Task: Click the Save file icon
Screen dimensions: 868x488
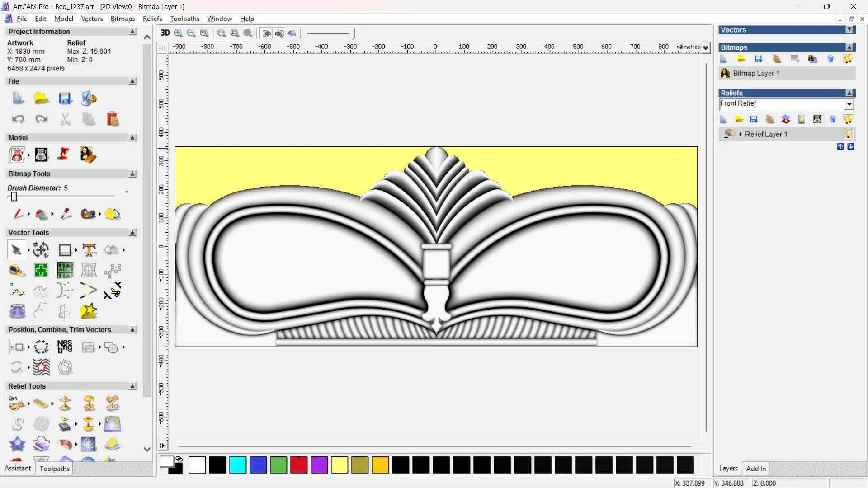Action: click(65, 99)
